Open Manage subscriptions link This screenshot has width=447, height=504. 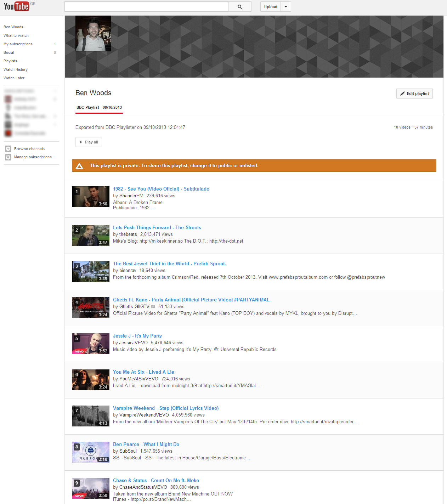point(33,157)
